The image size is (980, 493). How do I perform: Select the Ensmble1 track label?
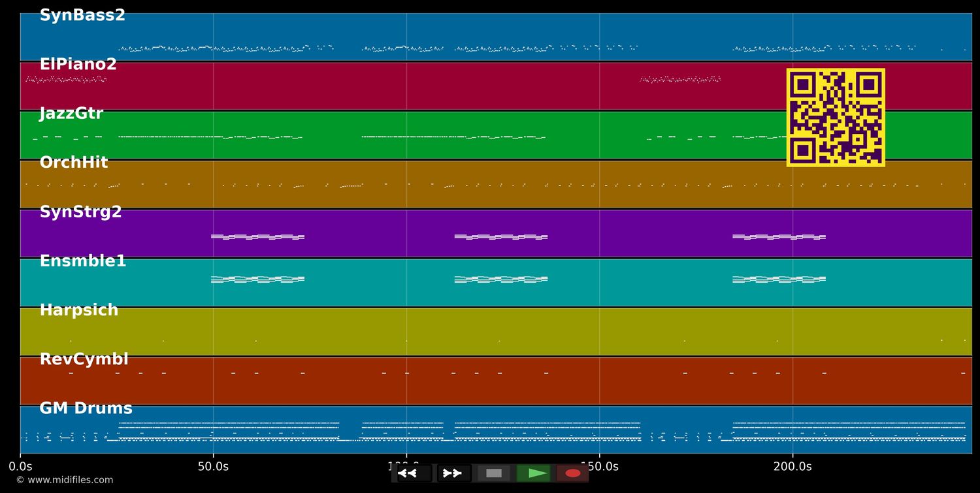pyautogui.click(x=82, y=261)
